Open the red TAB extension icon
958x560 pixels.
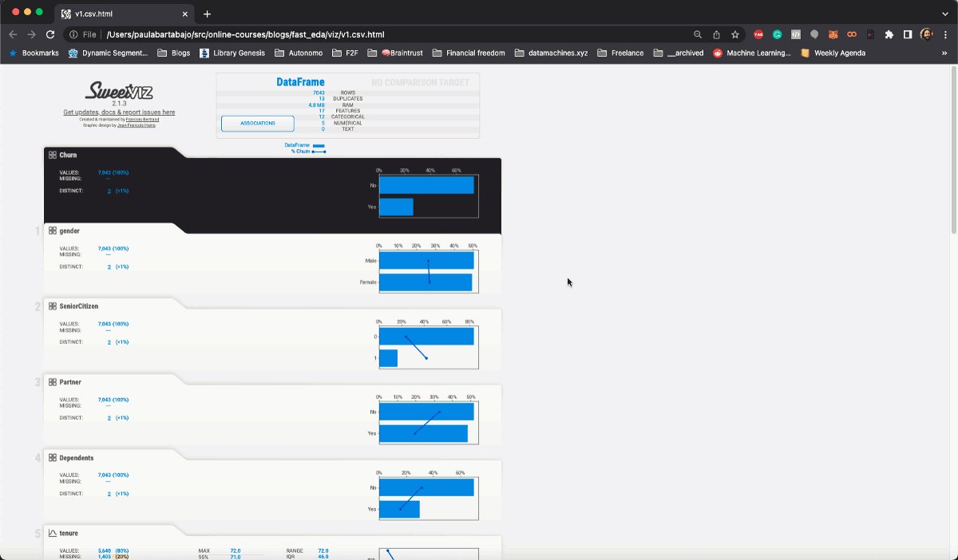[x=758, y=34]
